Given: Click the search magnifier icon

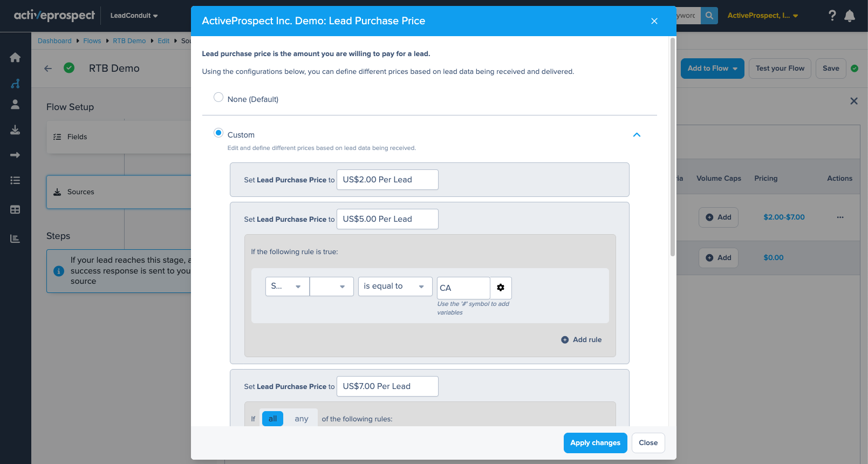Looking at the screenshot, I should pos(709,16).
